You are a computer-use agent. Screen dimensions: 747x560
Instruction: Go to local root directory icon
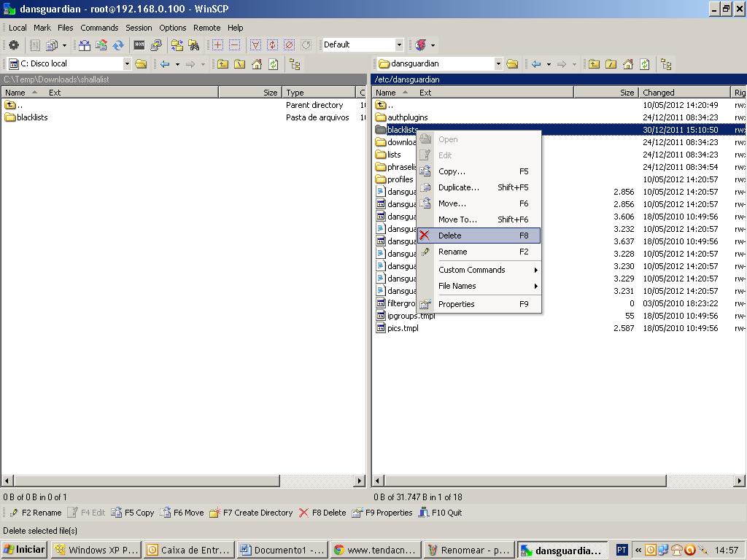[239, 64]
